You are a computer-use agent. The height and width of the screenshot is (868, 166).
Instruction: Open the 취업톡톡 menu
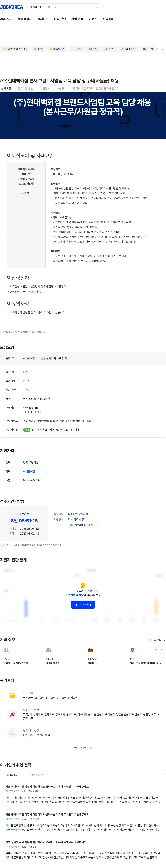pos(108,19)
